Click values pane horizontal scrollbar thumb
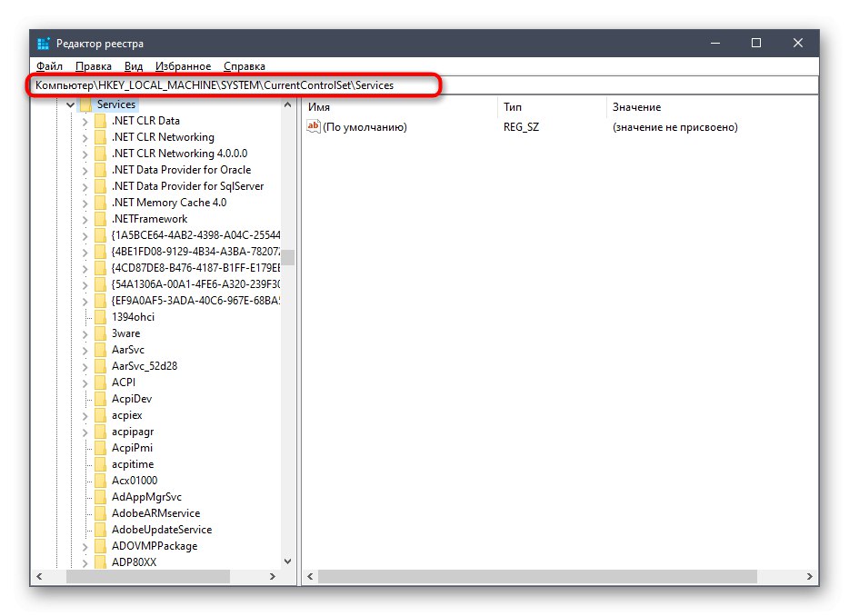 pyautogui.click(x=537, y=577)
